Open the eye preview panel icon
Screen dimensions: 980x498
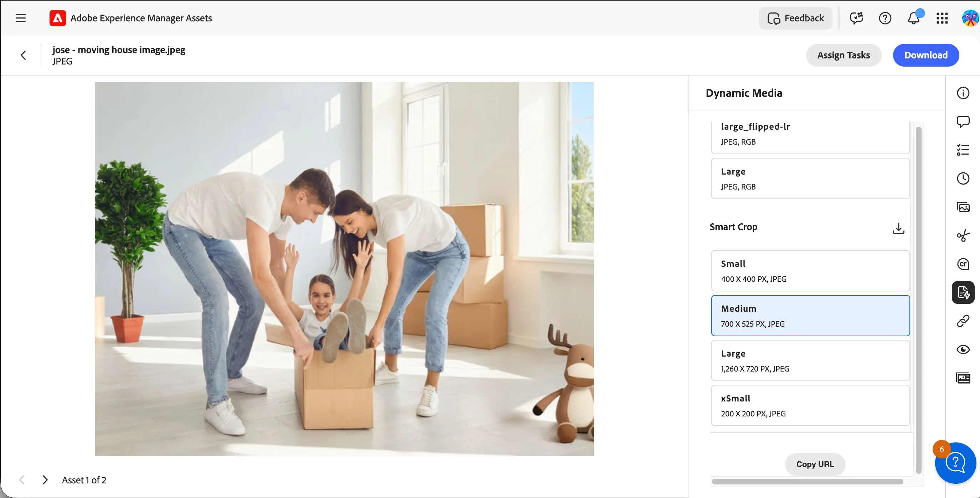click(963, 350)
